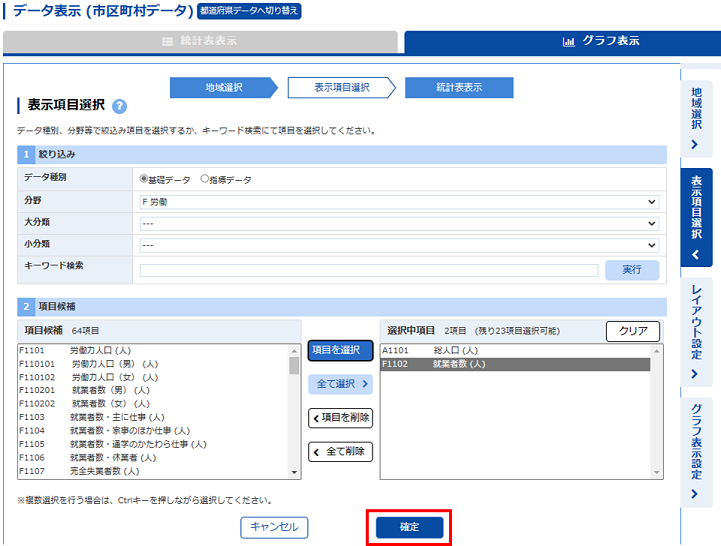Click chevron under 表示項目選択 side tab

click(x=696, y=254)
